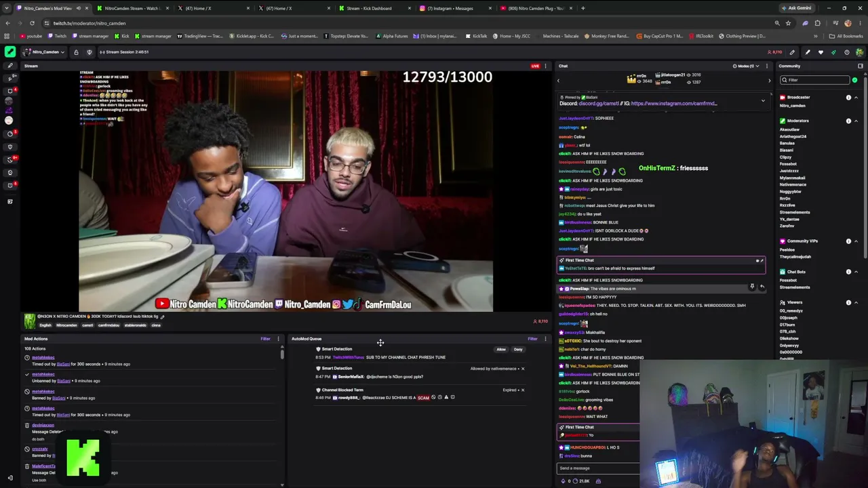Open the Nitro_Camden channel dropdown
The image size is (868, 488).
point(45,52)
